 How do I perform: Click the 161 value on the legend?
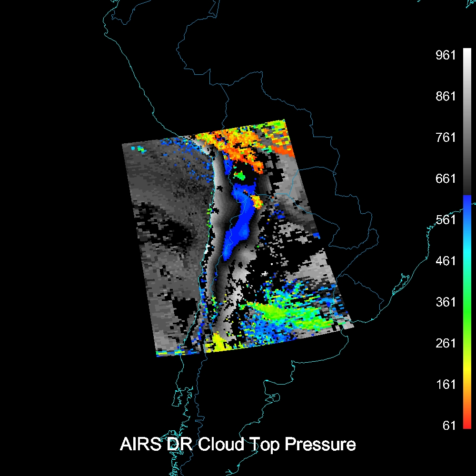(x=446, y=385)
